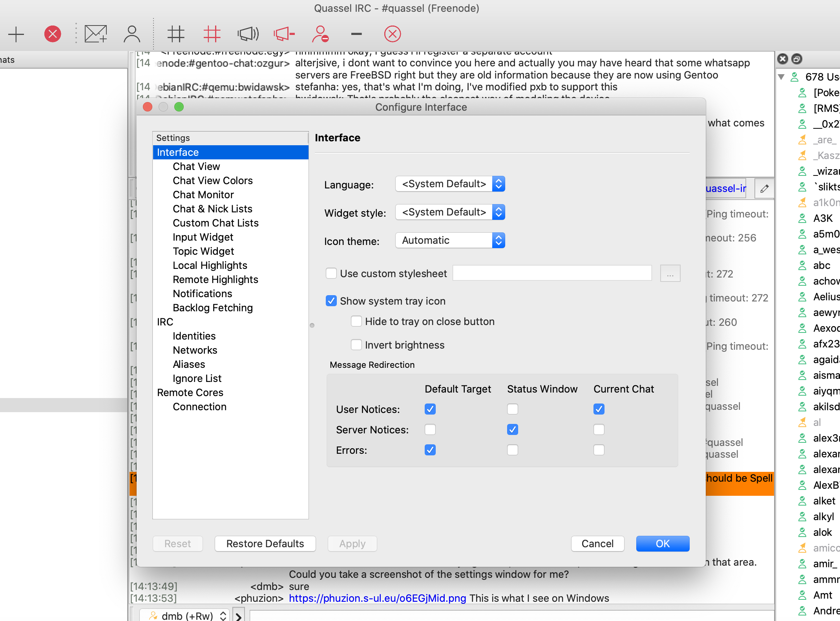Click the user icon next to A3K

[x=802, y=218]
